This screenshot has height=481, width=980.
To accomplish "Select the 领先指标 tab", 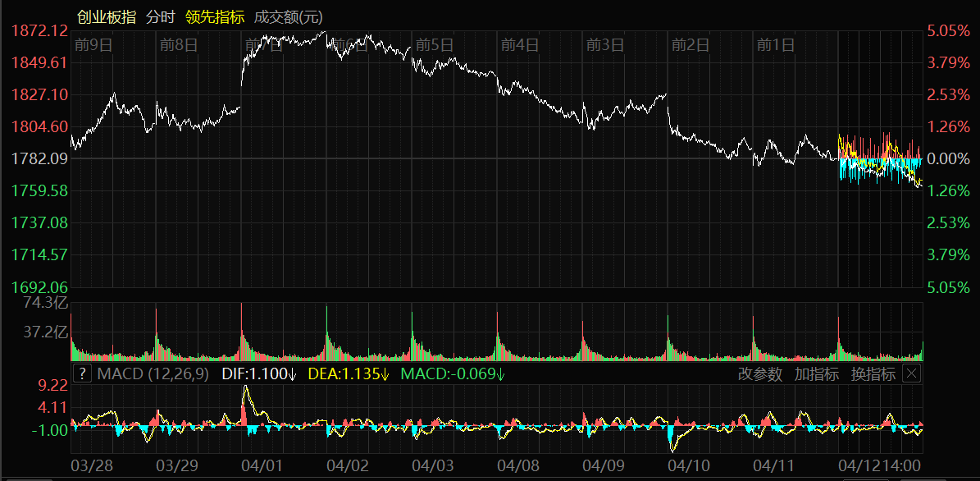I will pyautogui.click(x=215, y=17).
